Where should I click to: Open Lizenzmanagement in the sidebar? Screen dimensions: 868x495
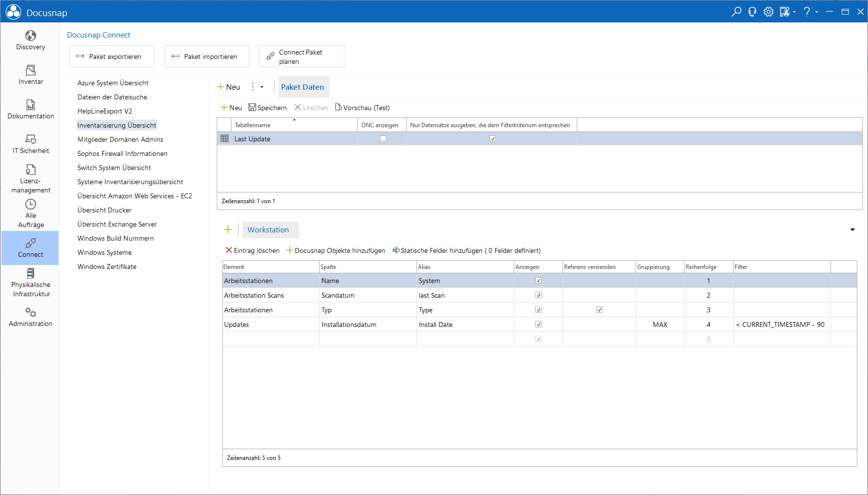pos(30,178)
